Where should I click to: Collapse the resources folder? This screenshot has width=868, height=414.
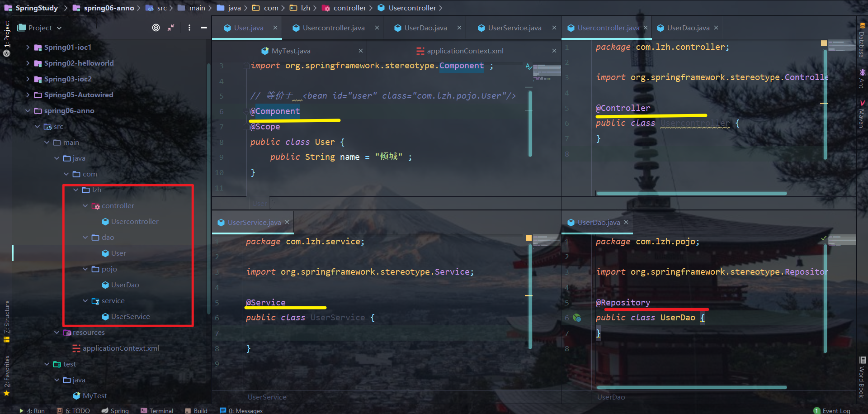click(x=57, y=332)
